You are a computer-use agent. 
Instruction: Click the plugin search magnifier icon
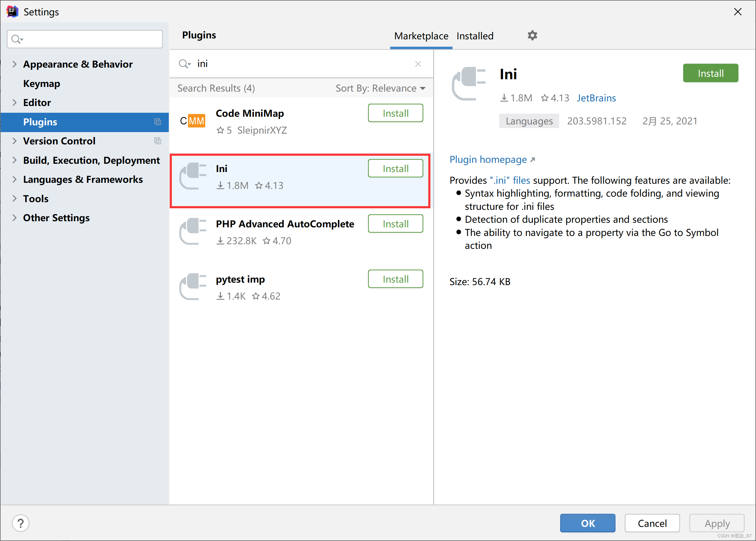pos(184,64)
